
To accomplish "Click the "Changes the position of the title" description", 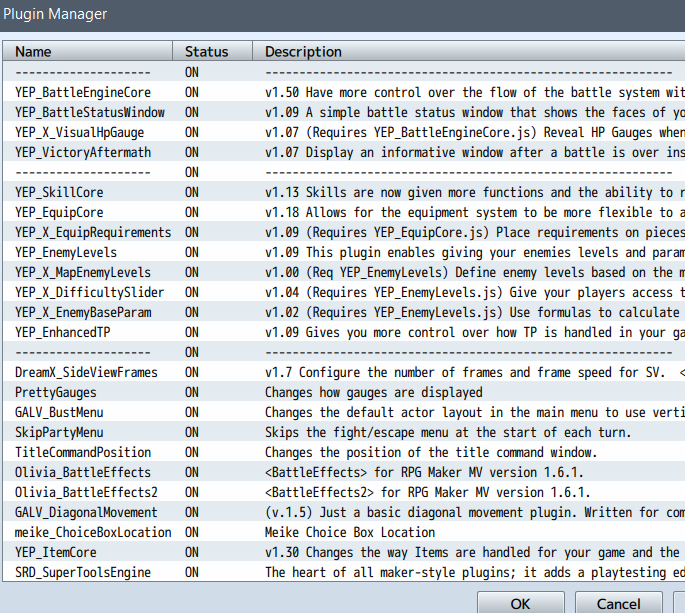I will click(x=431, y=453).
